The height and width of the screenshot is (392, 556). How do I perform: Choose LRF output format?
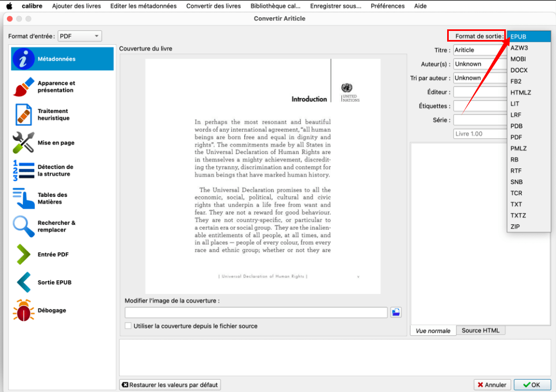click(529, 115)
